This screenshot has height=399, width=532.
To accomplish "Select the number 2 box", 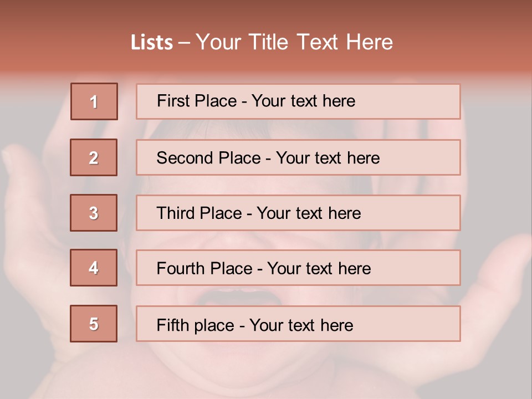I will (94, 157).
